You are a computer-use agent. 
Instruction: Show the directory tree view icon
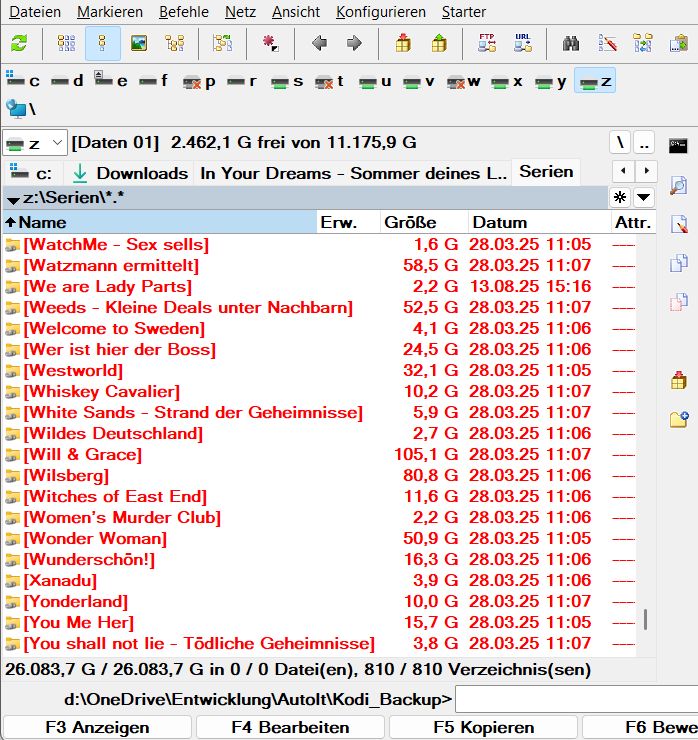(x=175, y=44)
